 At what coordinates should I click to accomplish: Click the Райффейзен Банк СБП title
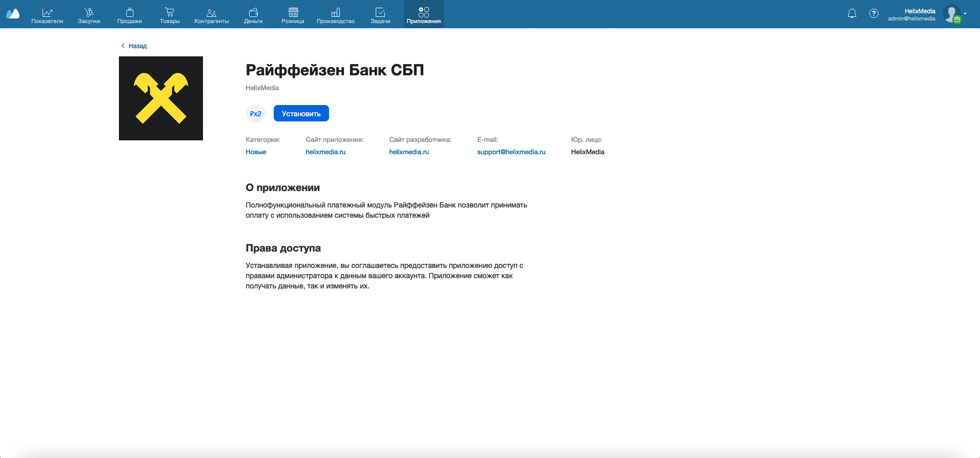[x=335, y=70]
